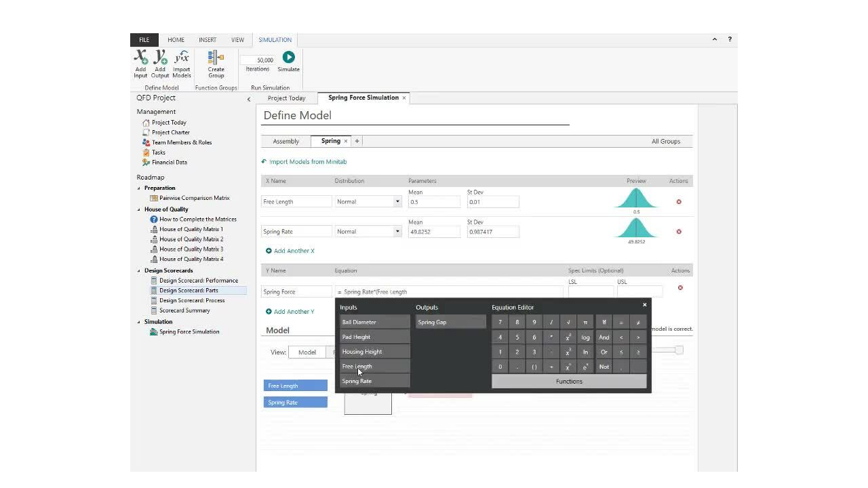The width and height of the screenshot is (868, 488).
Task: Open Free Length distribution dropdown
Action: [x=397, y=201]
